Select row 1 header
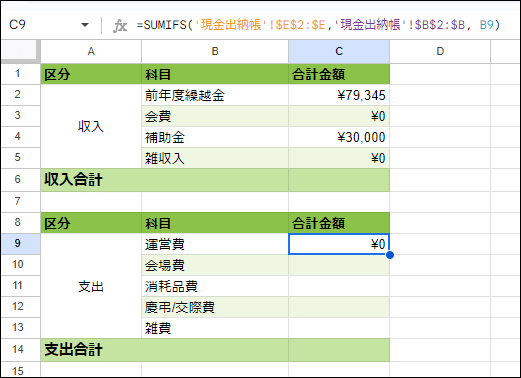The height and width of the screenshot is (378, 521). 21,74
